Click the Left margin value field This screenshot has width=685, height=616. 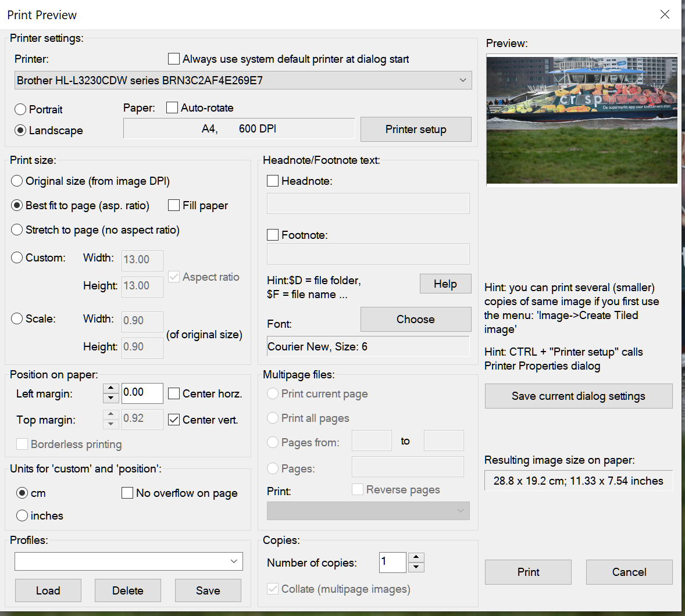click(142, 393)
